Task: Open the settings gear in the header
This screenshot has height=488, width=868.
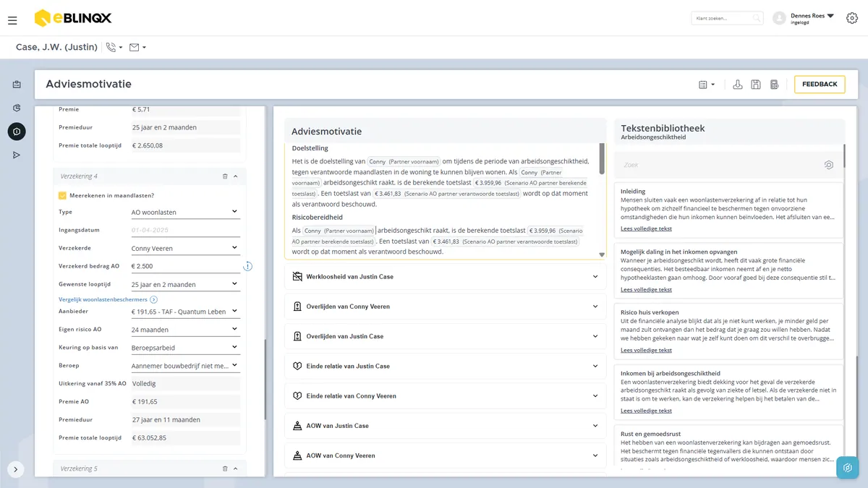Action: pos(852,19)
